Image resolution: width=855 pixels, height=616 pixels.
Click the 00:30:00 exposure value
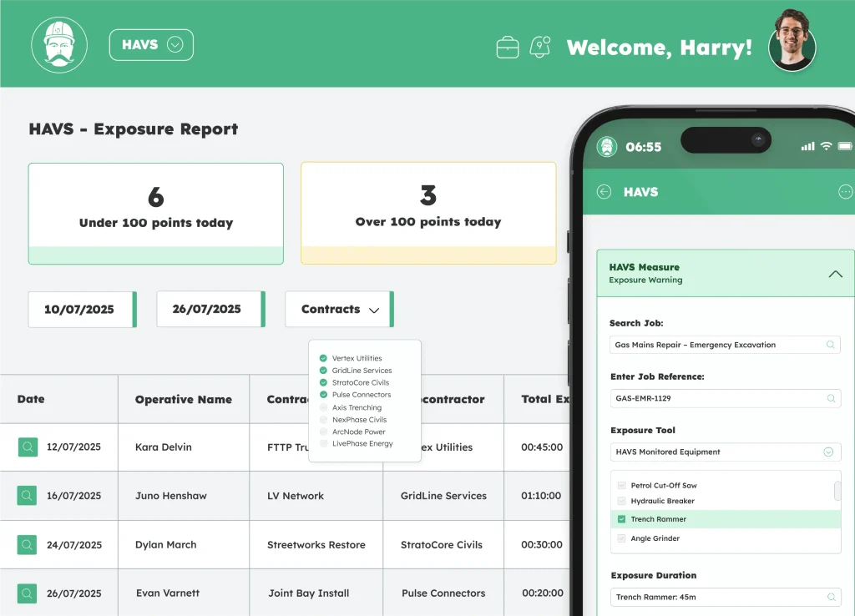tap(541, 544)
